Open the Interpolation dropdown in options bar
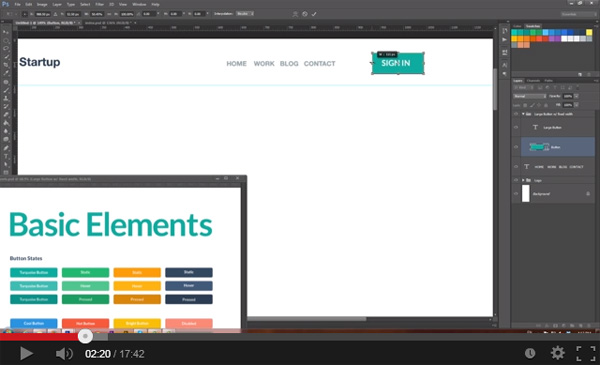600x365 pixels. (245, 14)
